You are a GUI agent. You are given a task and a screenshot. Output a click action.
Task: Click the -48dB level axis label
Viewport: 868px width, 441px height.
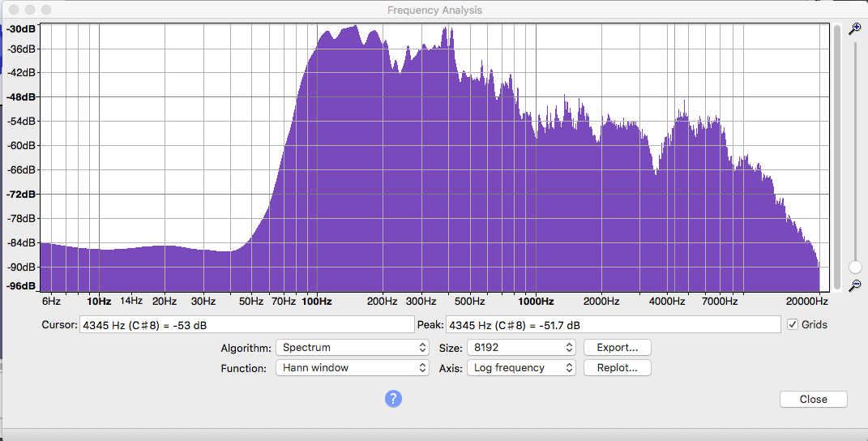tap(20, 97)
